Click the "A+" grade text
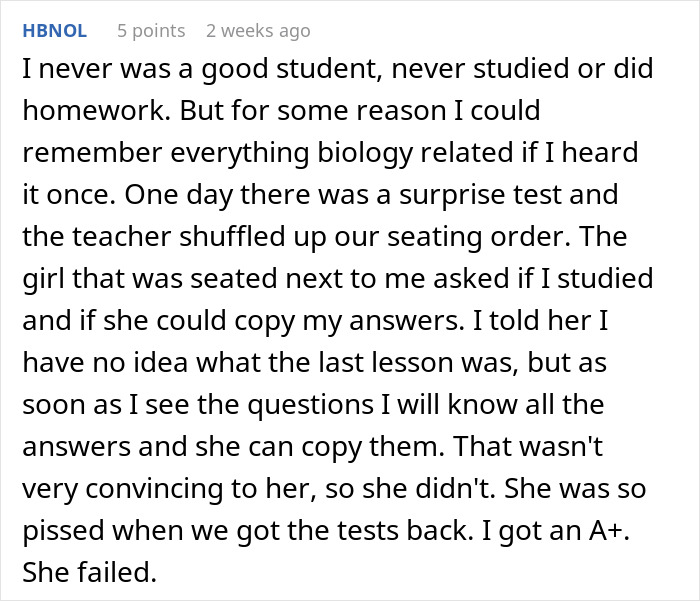The image size is (700, 601). pyautogui.click(x=634, y=531)
